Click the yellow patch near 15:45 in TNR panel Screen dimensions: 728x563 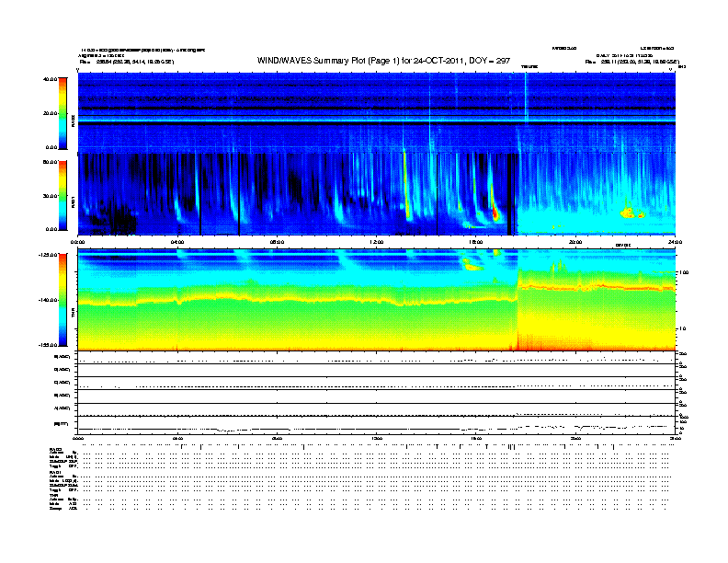tap(472, 265)
